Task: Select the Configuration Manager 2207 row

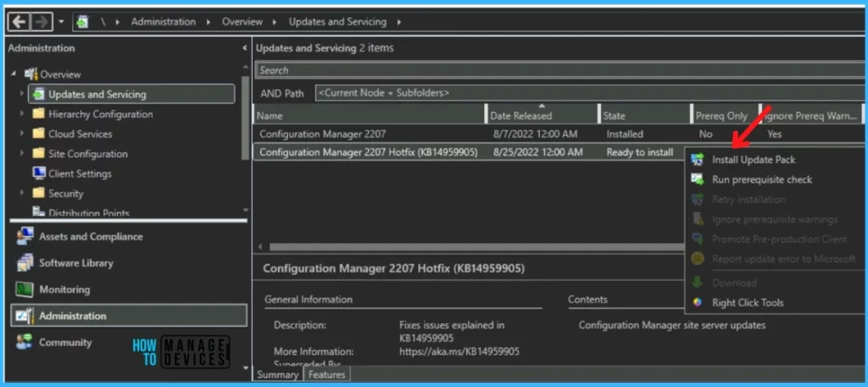Action: (x=559, y=134)
